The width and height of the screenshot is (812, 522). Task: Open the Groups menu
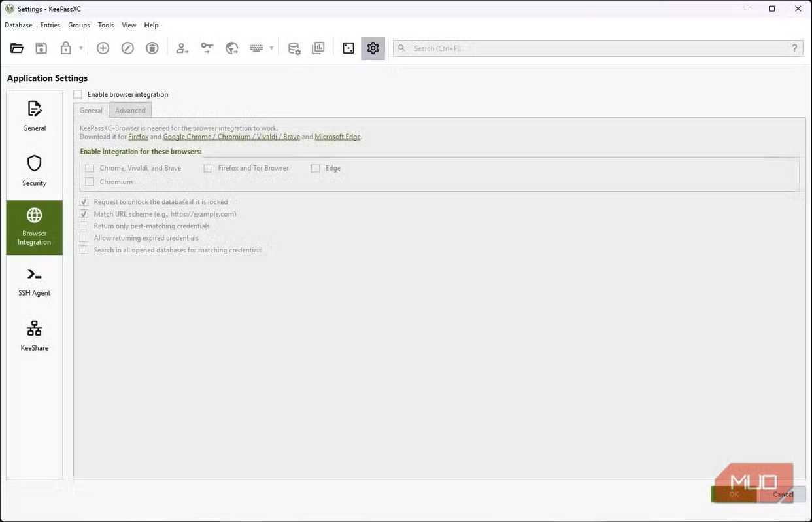tap(79, 25)
